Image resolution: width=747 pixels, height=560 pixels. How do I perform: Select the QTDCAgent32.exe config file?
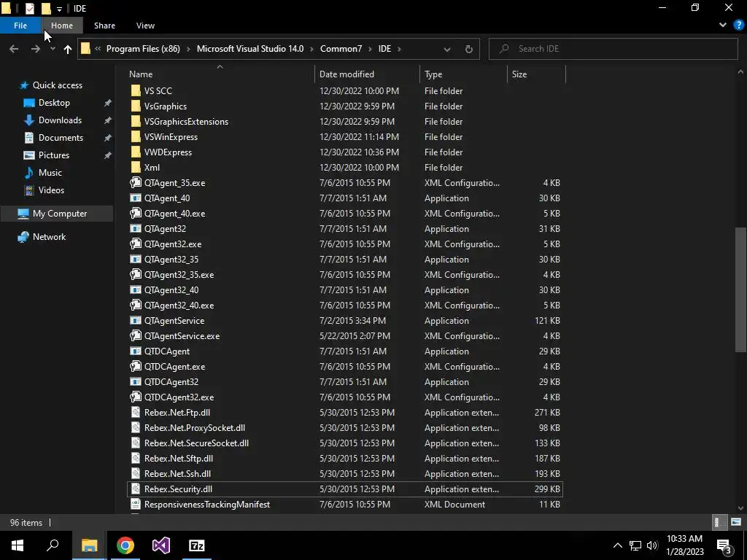(x=179, y=397)
